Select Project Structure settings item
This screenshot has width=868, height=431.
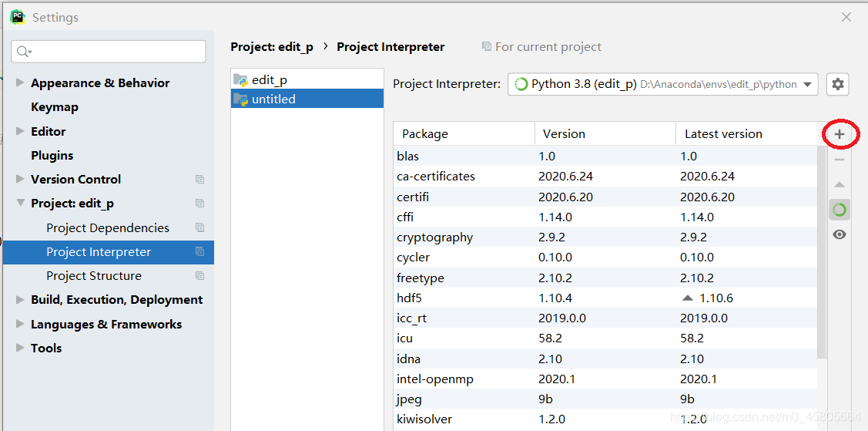tap(94, 276)
